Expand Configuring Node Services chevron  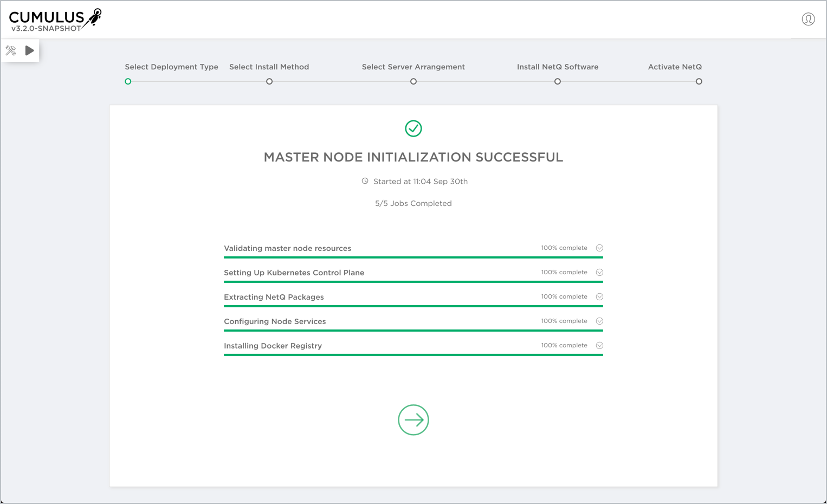point(599,321)
